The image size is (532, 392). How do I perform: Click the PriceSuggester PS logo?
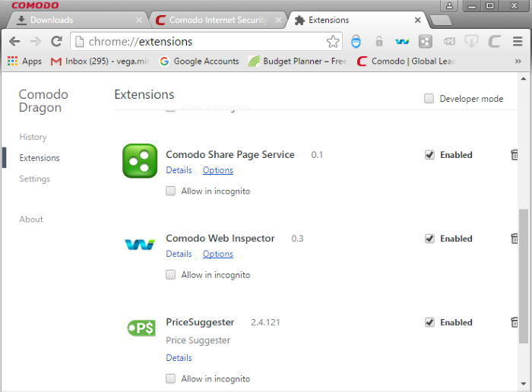click(141, 328)
